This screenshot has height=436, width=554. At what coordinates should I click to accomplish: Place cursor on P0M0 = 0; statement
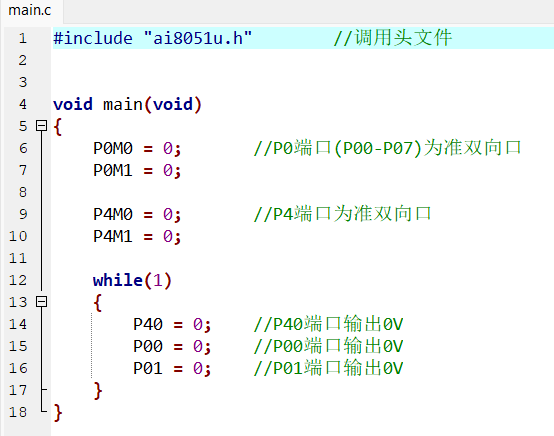(137, 148)
